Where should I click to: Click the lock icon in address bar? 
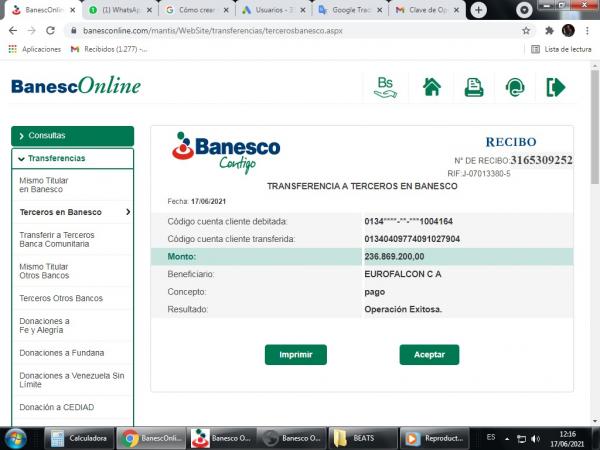pyautogui.click(x=73, y=31)
